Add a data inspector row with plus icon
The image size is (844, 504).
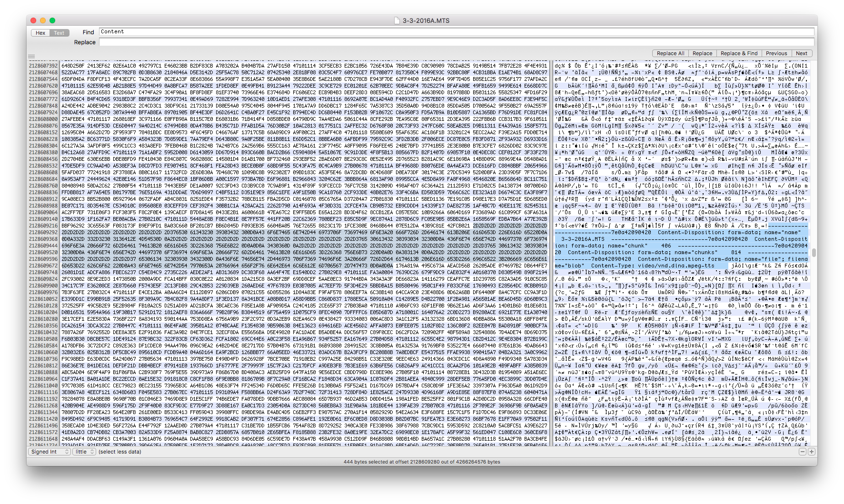[811, 452]
